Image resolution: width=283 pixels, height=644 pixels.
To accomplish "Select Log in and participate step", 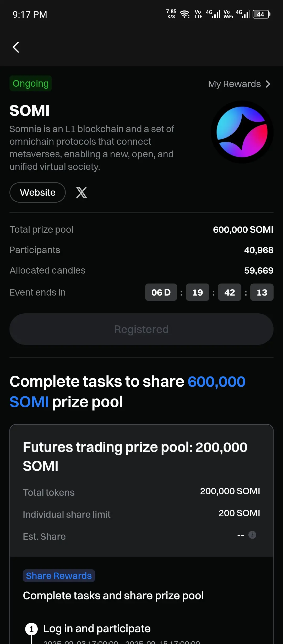I will (x=97, y=629).
